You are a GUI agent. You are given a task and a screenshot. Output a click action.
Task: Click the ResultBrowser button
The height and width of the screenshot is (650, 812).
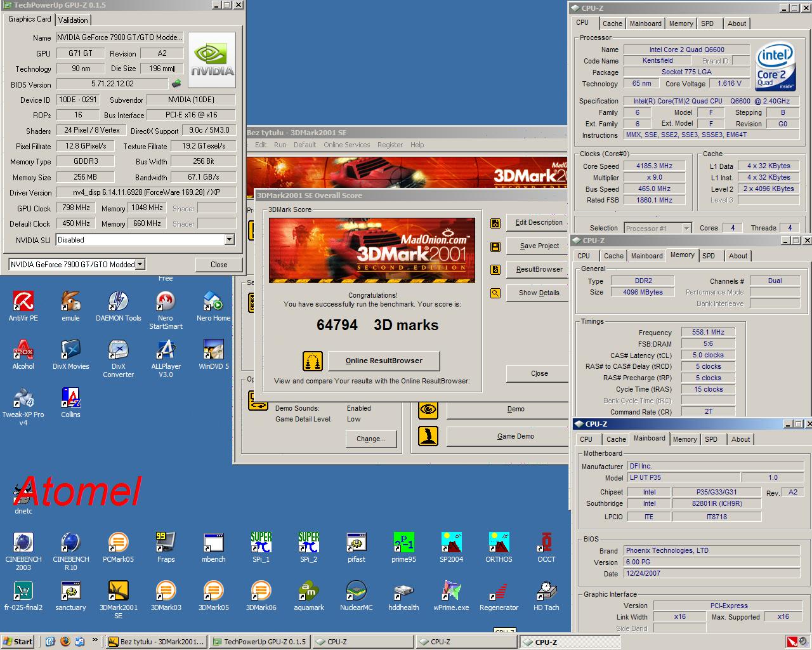coord(539,270)
